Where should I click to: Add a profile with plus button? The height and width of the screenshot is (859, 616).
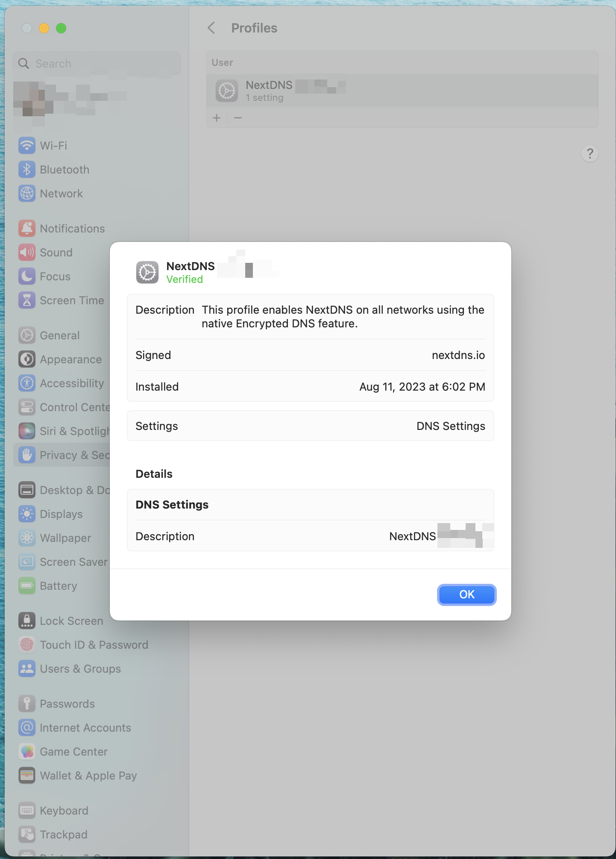(217, 118)
